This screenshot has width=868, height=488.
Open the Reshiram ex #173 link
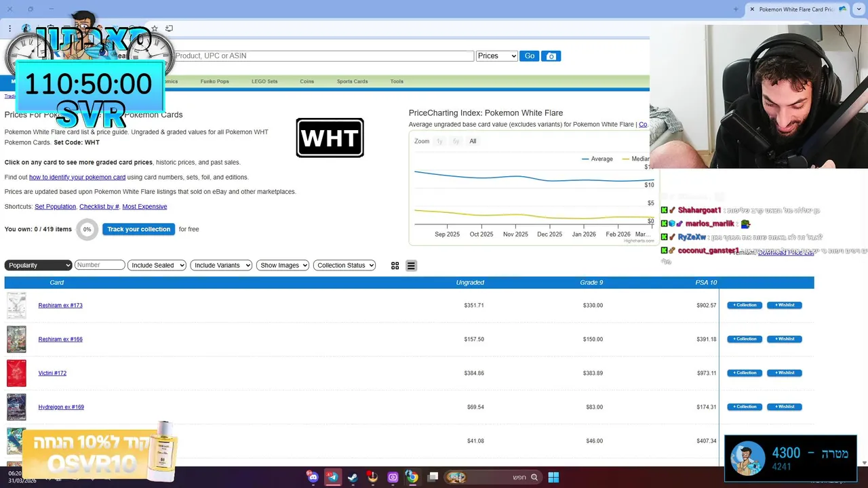[x=60, y=306]
